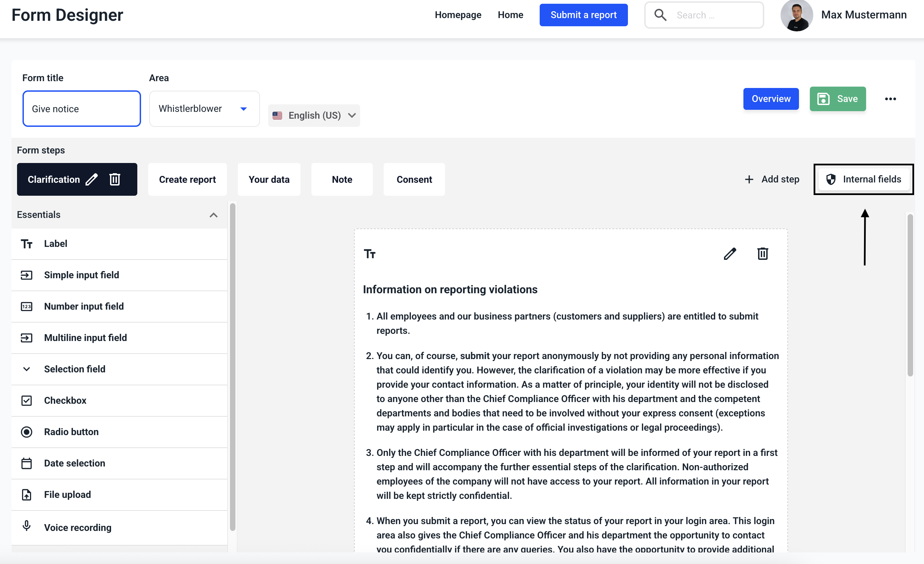This screenshot has width=924, height=564.
Task: Open the English (US) language selector
Action: (x=314, y=116)
